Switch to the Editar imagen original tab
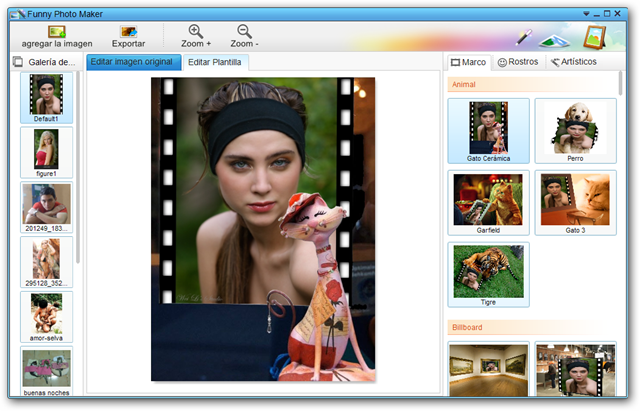Screen dimensions: 640x411 (133, 62)
